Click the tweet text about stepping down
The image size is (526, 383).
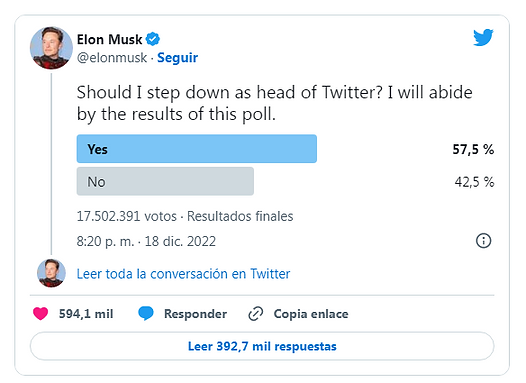coord(274,103)
